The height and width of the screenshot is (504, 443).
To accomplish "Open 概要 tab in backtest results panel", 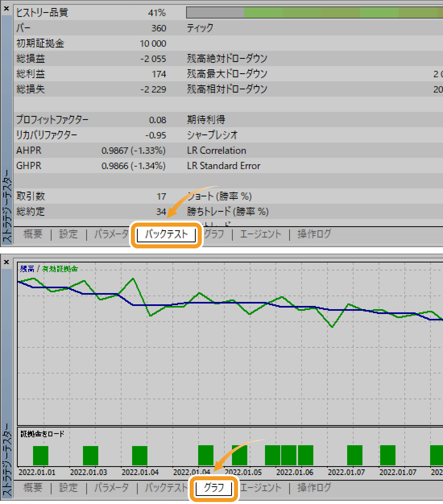I will [33, 234].
